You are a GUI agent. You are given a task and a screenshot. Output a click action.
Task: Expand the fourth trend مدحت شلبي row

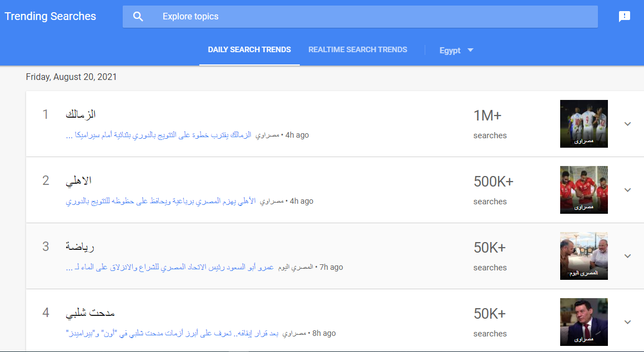point(627,322)
